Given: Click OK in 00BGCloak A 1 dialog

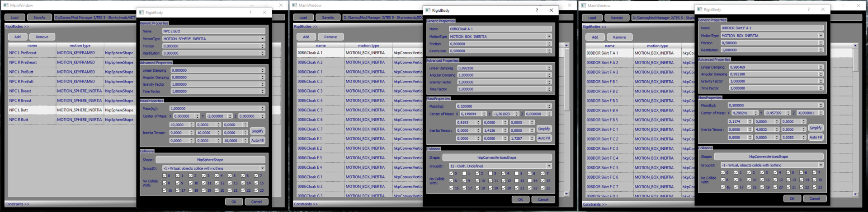Looking at the screenshot, I should (x=520, y=199).
